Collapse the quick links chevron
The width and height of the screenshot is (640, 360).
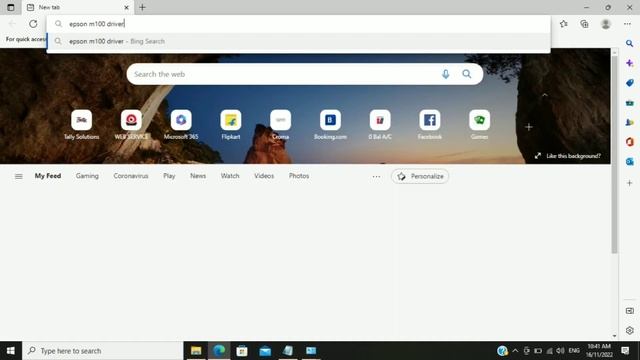[x=544, y=95]
